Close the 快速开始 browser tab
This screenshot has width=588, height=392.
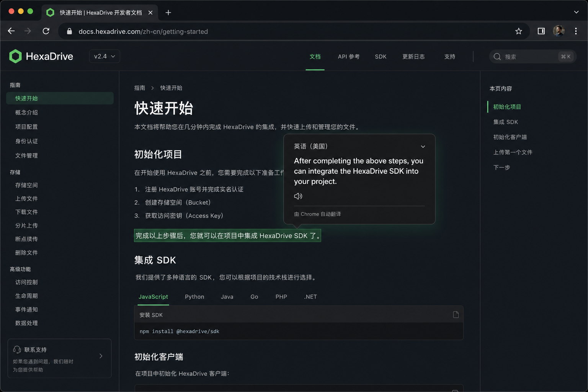coord(150,13)
